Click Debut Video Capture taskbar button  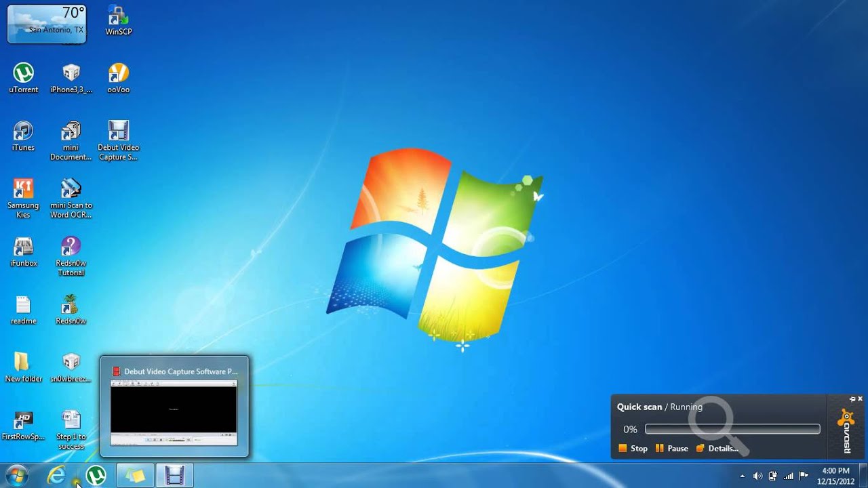[174, 476]
